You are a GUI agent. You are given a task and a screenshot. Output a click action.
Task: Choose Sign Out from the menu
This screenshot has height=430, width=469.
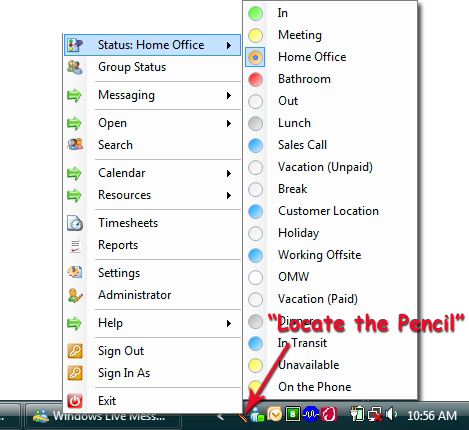pyautogui.click(x=152, y=351)
